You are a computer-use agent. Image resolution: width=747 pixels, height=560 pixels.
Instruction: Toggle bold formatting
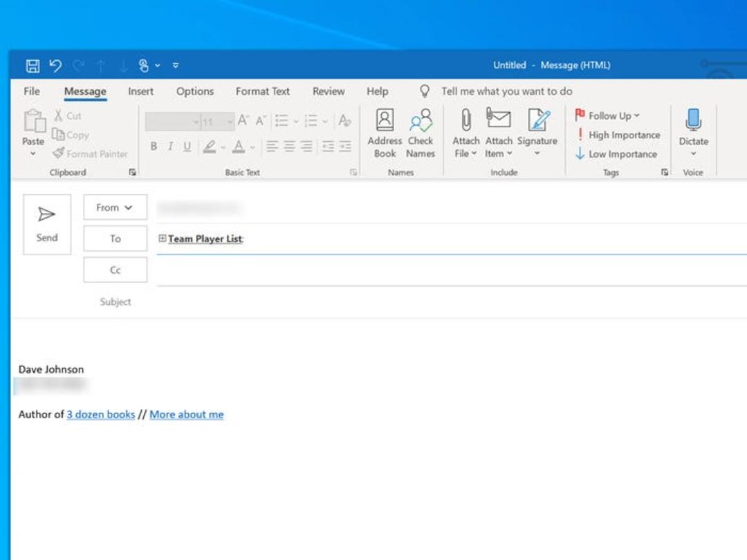click(x=154, y=146)
